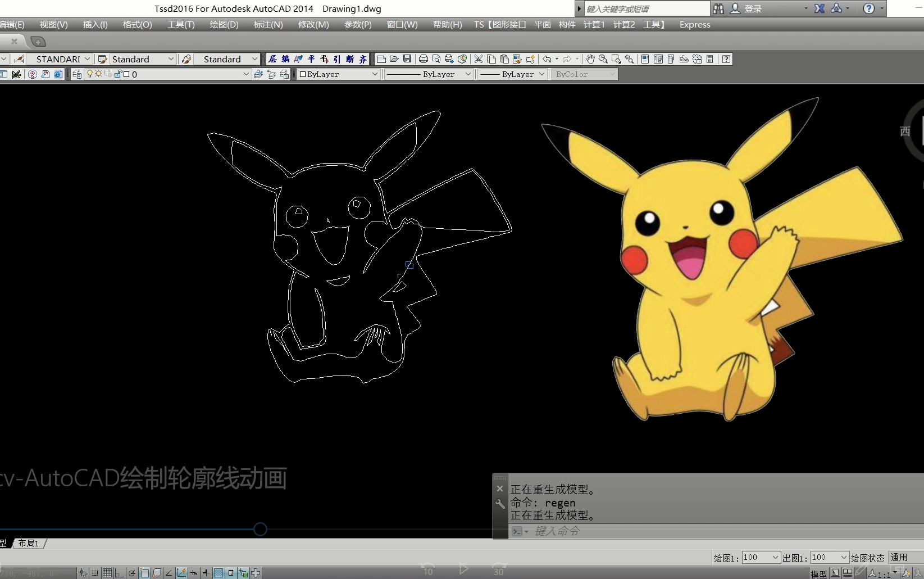Click the 模型 model space button
Screen dimensions: 924x579
(x=818, y=574)
